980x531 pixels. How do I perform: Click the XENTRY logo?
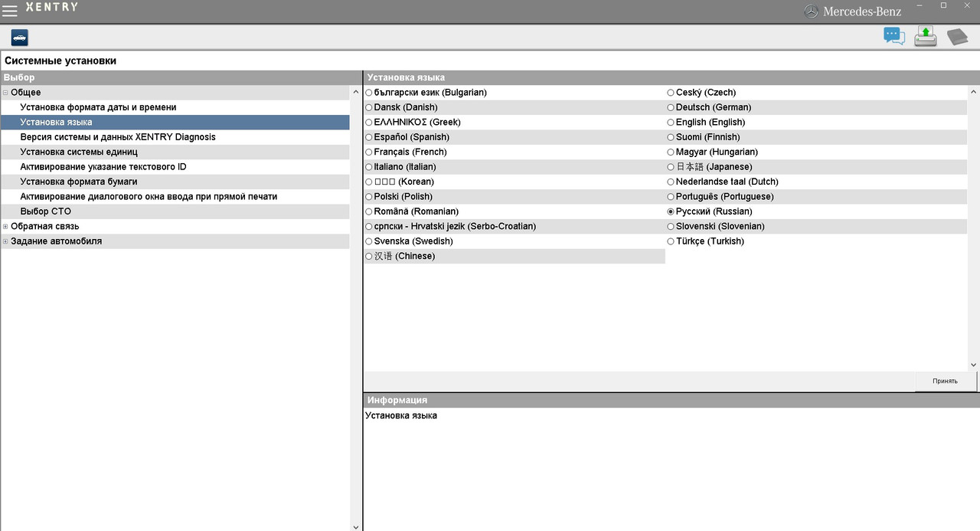click(x=51, y=8)
